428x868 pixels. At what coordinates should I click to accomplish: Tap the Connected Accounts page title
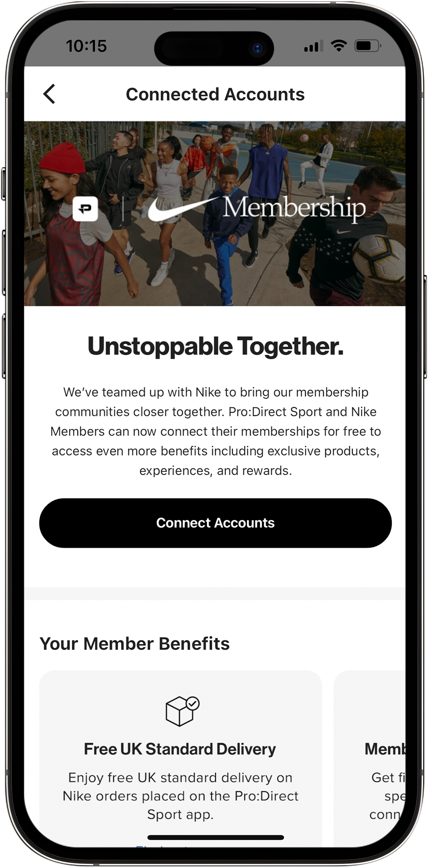215,94
